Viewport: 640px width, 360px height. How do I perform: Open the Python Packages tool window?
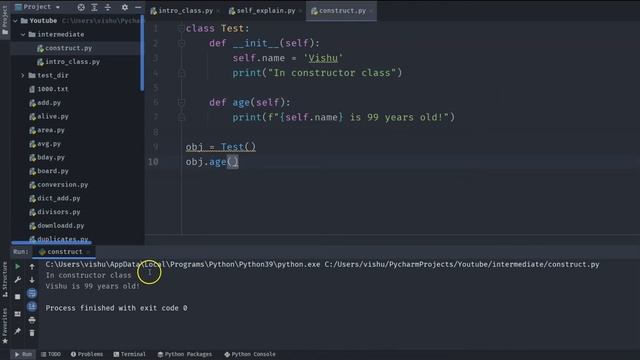click(185, 354)
